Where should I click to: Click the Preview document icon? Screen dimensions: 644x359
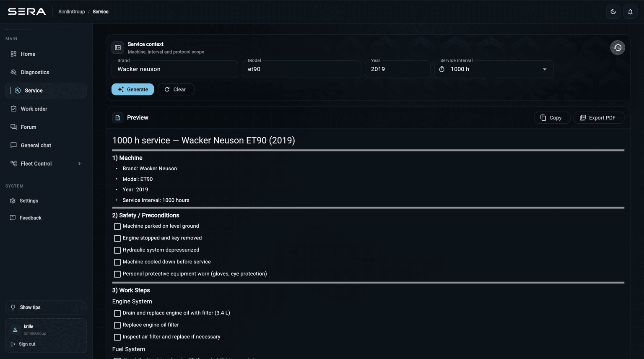click(118, 118)
